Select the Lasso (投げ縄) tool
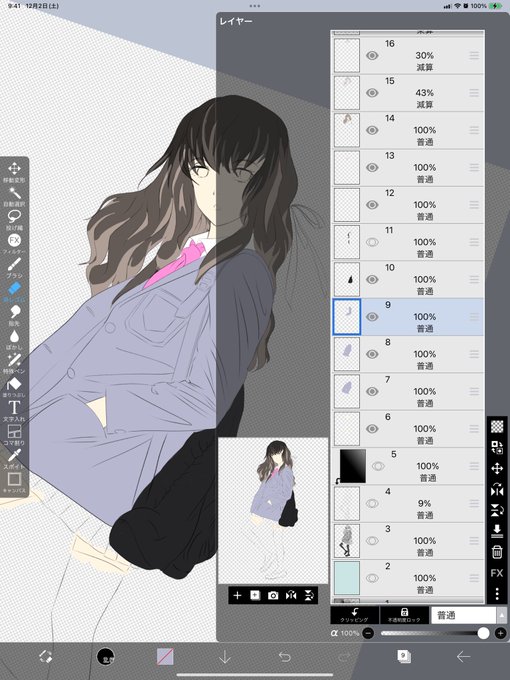Screen dimensions: 510x680 click(14, 220)
